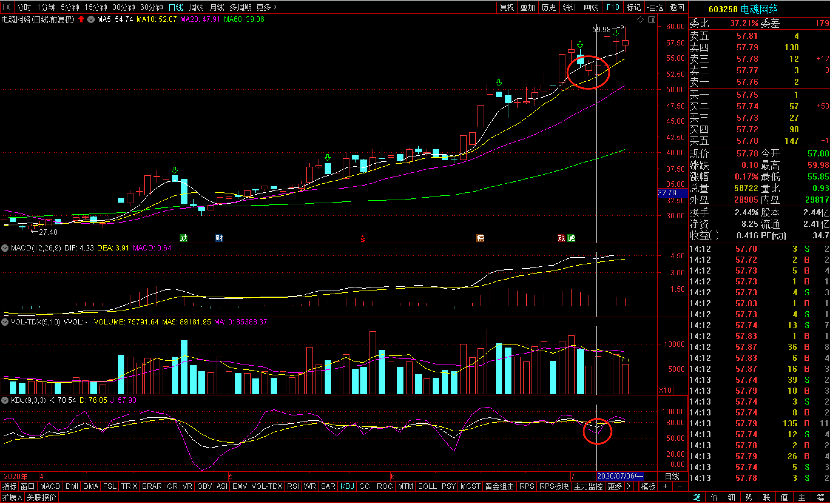
Task: Click the red dollar sign event marker
Action: click(x=363, y=239)
